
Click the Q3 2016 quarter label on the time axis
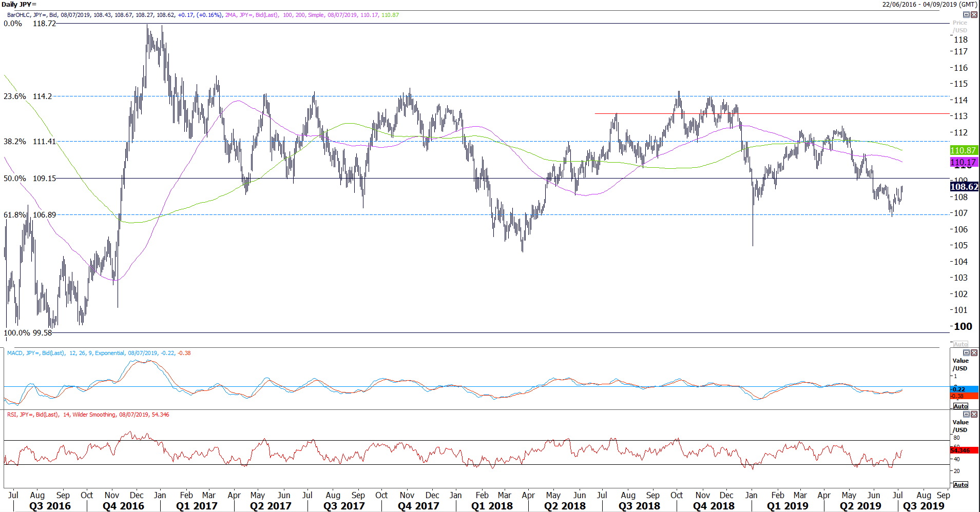(x=50, y=506)
